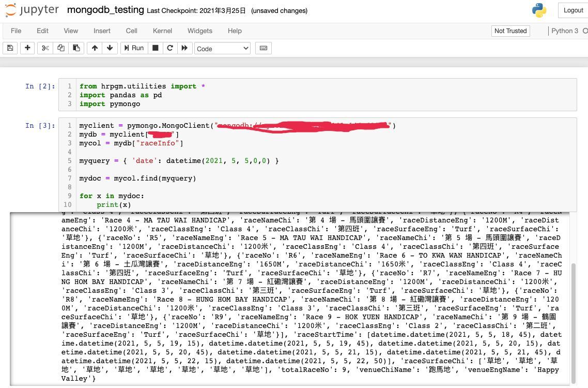Open the File menu
This screenshot has width=588, height=388.
coord(16,31)
